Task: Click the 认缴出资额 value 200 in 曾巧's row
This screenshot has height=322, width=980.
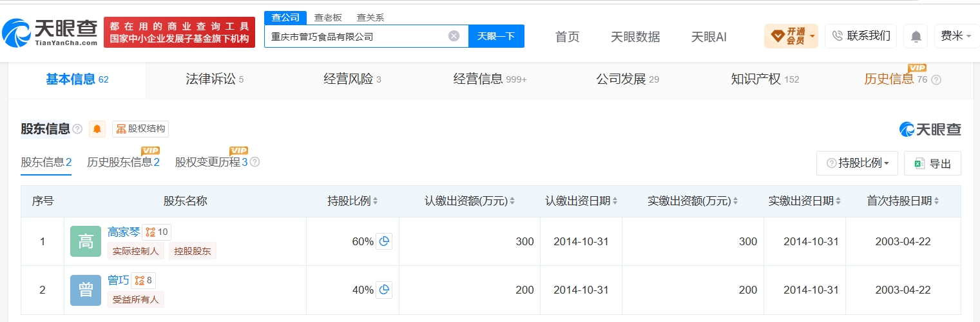Action: 524,290
